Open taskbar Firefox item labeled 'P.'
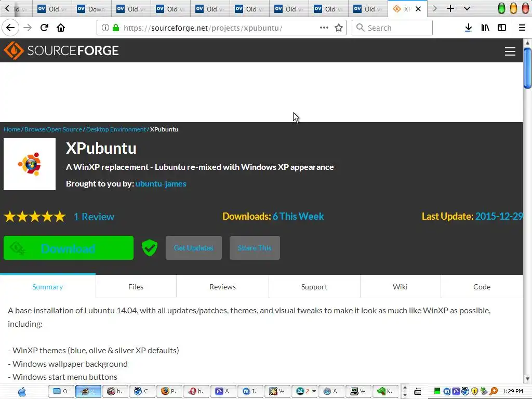Viewport: 532px width, 399px height. (x=169, y=391)
